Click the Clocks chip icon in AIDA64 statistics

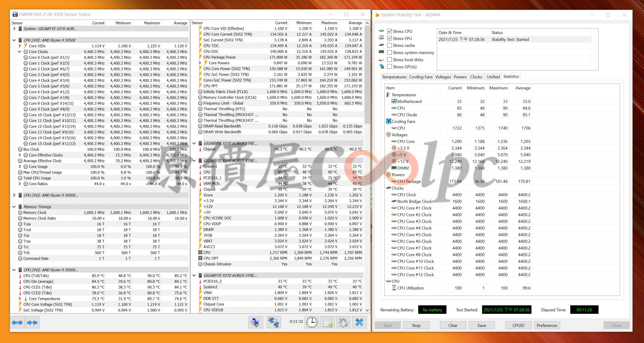pyautogui.click(x=388, y=188)
